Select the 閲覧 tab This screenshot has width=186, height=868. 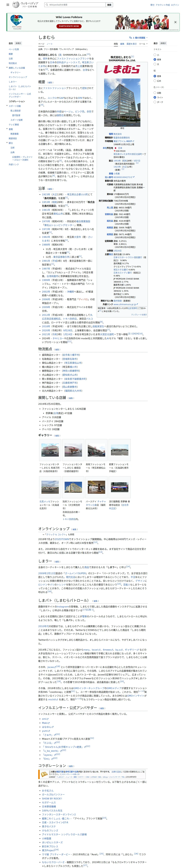coord(116,44)
